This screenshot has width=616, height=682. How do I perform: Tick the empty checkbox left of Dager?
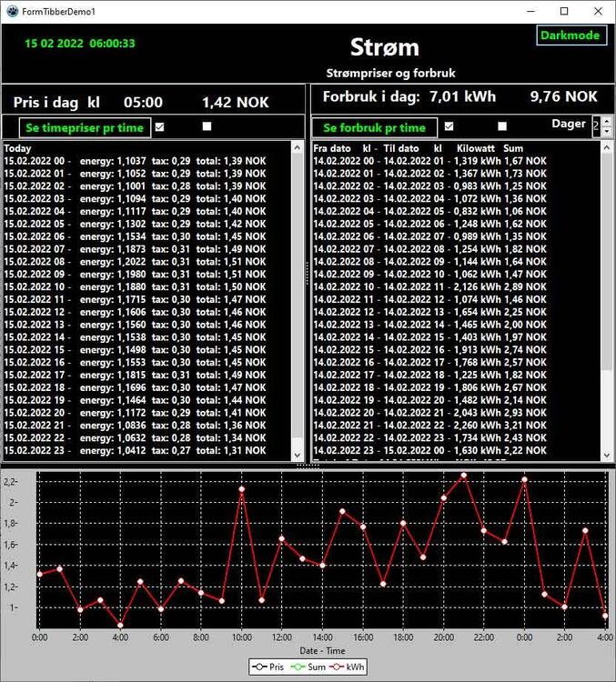click(502, 127)
